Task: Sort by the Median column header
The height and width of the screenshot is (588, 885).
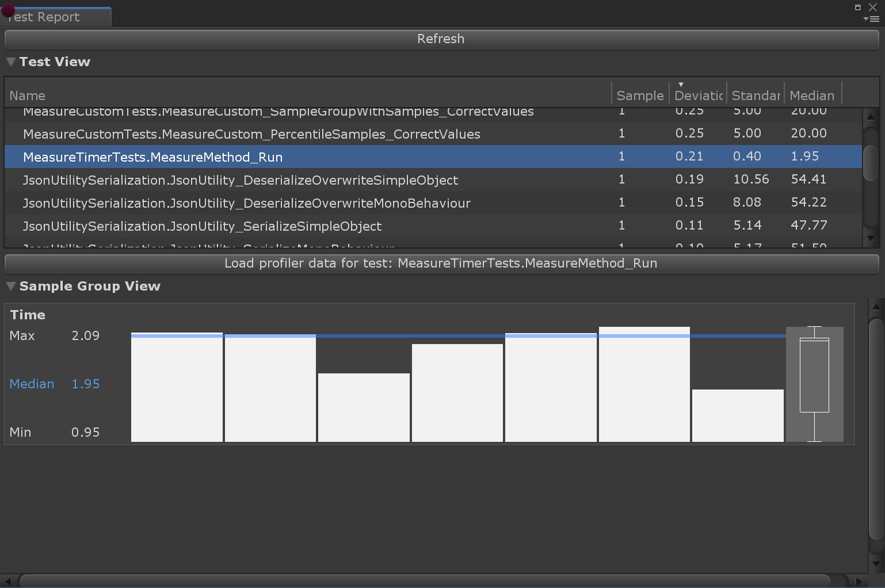Action: coord(812,96)
